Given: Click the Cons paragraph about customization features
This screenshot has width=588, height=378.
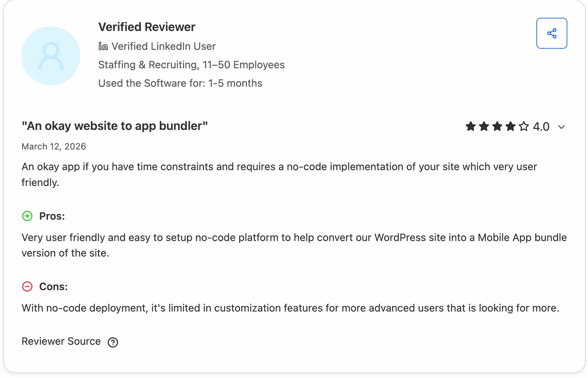Looking at the screenshot, I should point(290,308).
